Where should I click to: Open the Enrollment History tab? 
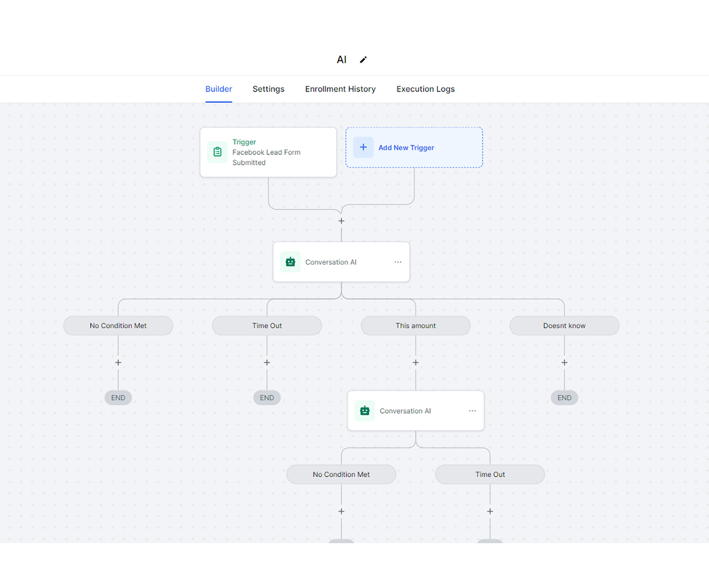click(x=340, y=89)
